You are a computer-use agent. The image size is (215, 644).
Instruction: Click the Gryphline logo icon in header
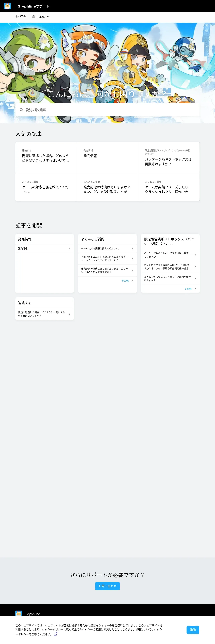click(x=7, y=6)
